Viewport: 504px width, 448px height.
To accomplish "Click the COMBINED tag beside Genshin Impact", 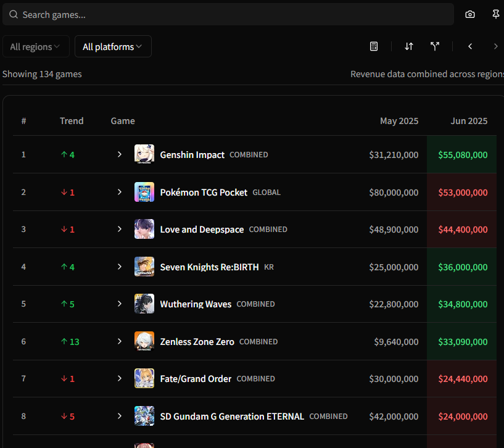I will click(x=249, y=155).
